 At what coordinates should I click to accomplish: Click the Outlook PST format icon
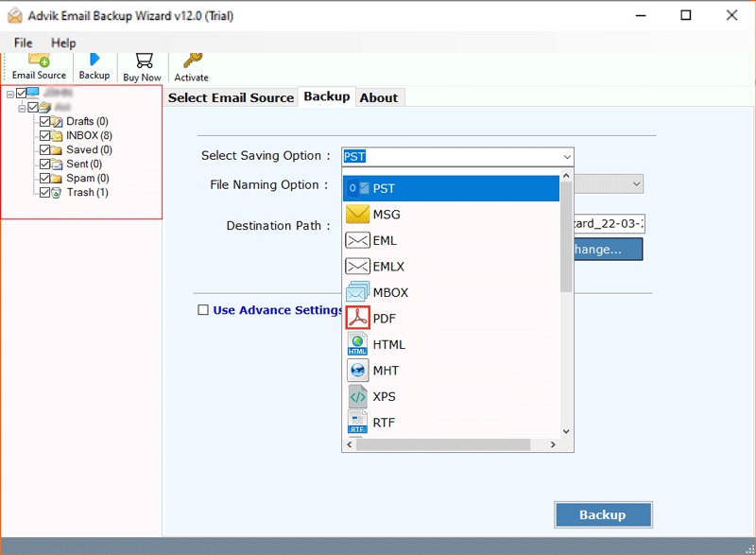click(x=358, y=188)
